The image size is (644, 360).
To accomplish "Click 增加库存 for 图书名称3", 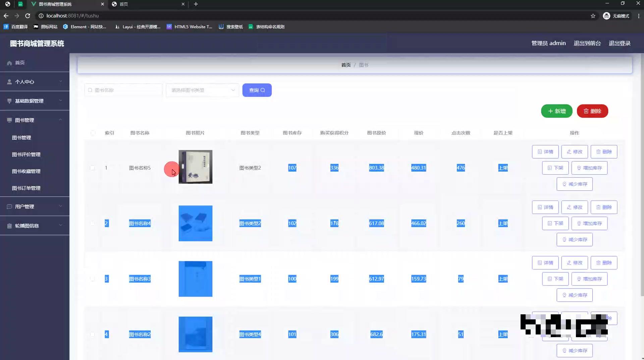I will [x=589, y=279].
